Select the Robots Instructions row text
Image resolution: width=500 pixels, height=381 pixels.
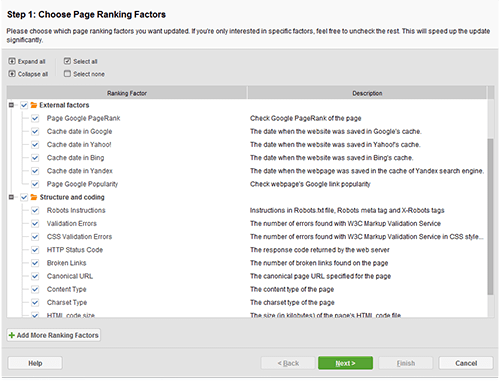(76, 210)
